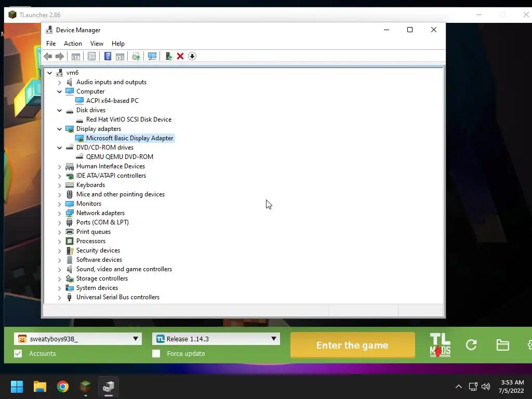Click the Enter the game button
The width and height of the screenshot is (532, 399).
pos(353,345)
